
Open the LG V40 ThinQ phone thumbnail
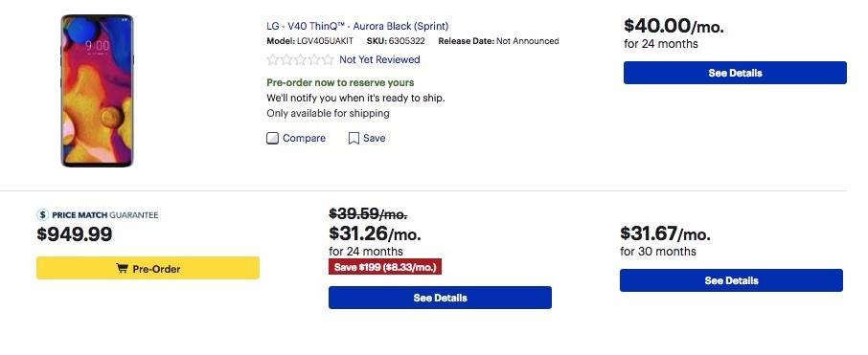pyautogui.click(x=97, y=91)
